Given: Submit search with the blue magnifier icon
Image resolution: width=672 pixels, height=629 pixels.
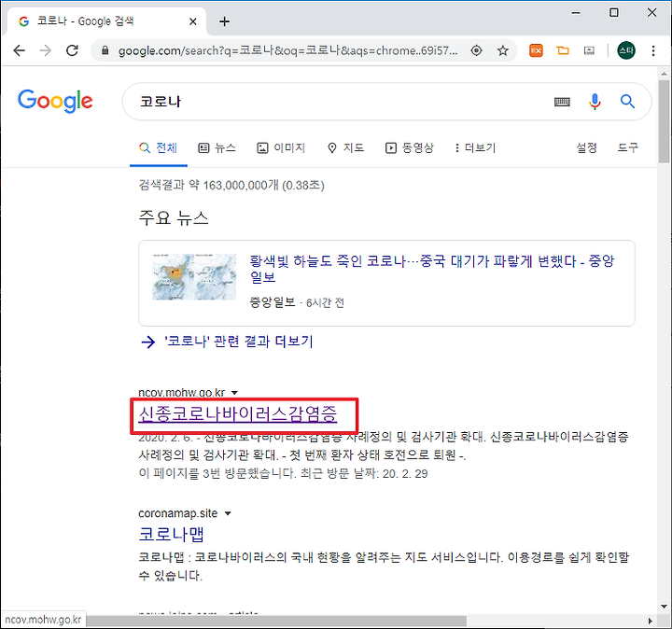Looking at the screenshot, I should point(627,102).
